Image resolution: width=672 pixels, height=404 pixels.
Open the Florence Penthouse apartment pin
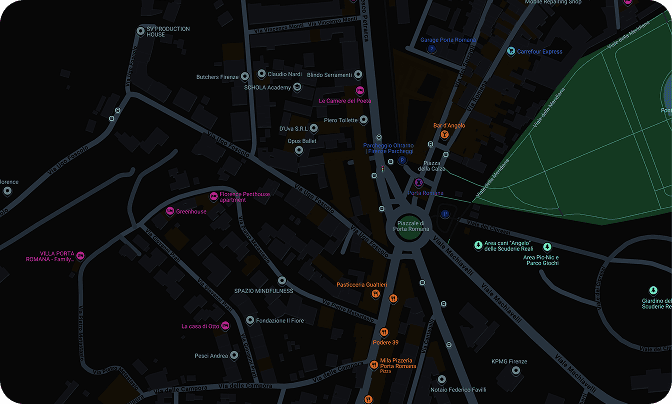[213, 196]
